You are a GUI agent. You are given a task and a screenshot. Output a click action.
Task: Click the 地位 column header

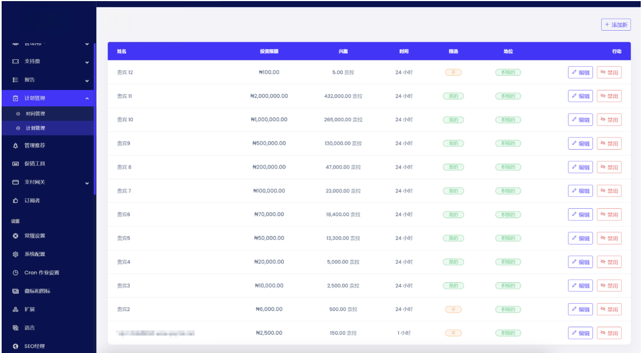[x=508, y=52]
